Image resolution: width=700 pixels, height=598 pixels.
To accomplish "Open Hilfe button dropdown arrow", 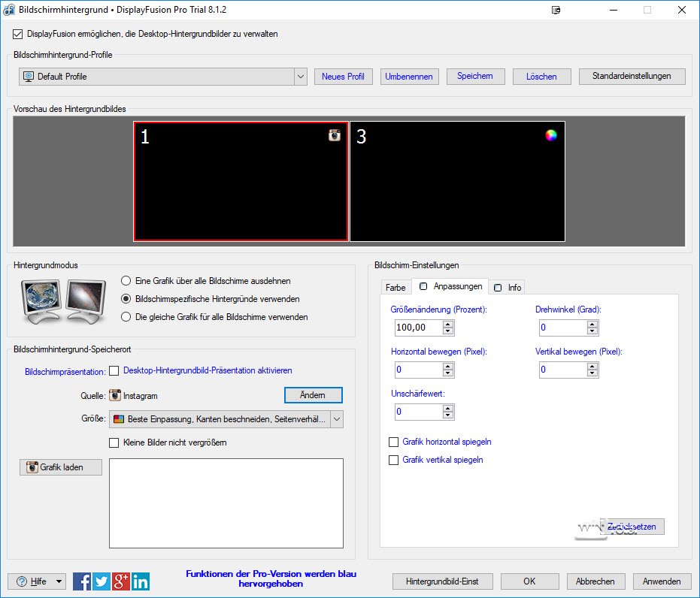I will 59,581.
